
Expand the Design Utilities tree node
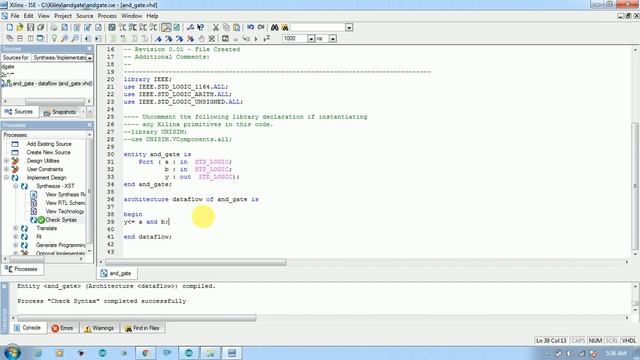[6, 161]
